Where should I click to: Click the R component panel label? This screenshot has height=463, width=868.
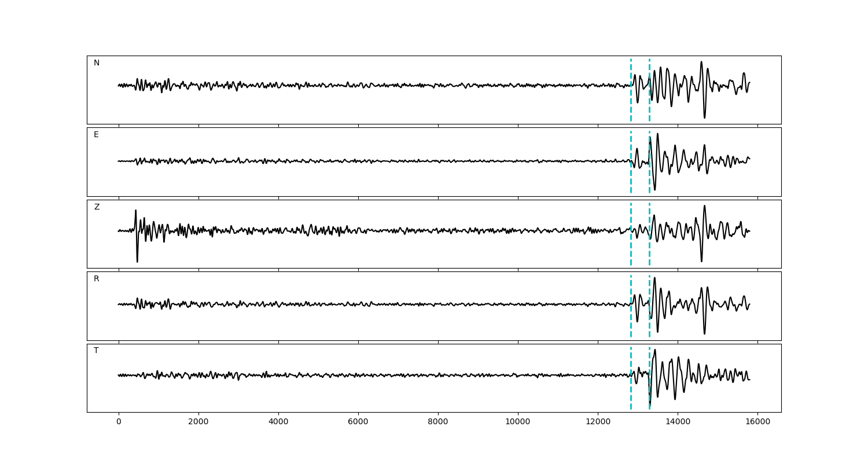pos(97,279)
